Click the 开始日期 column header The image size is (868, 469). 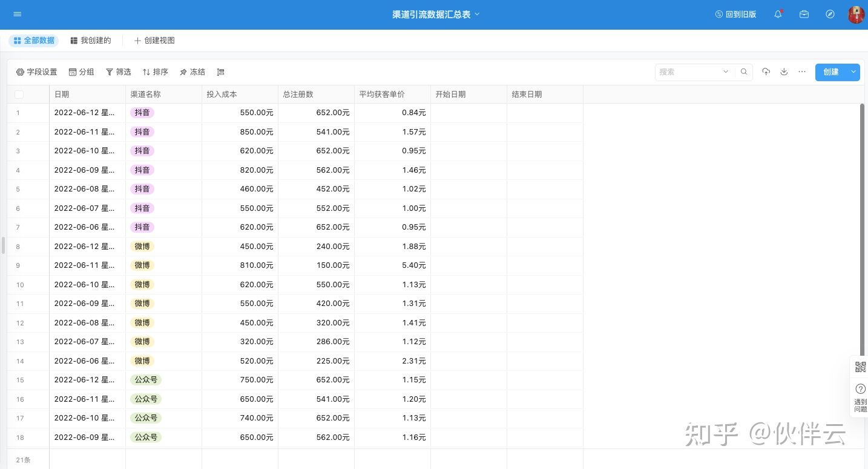469,95
